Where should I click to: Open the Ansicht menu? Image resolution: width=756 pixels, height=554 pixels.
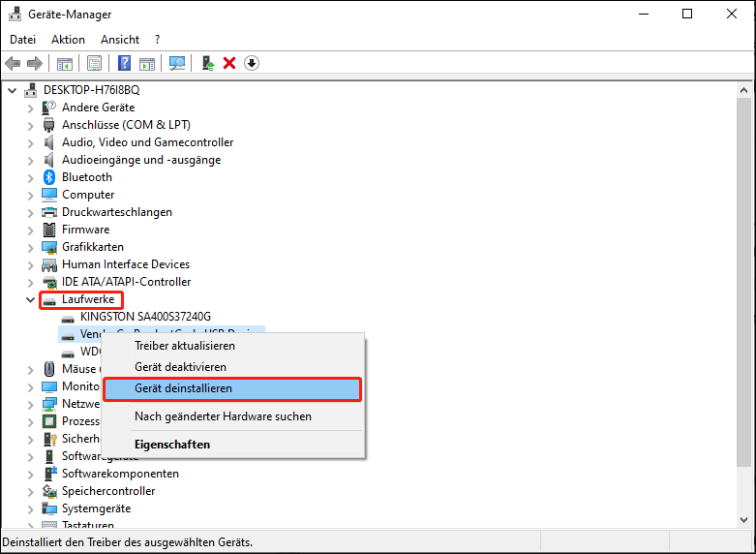120,40
